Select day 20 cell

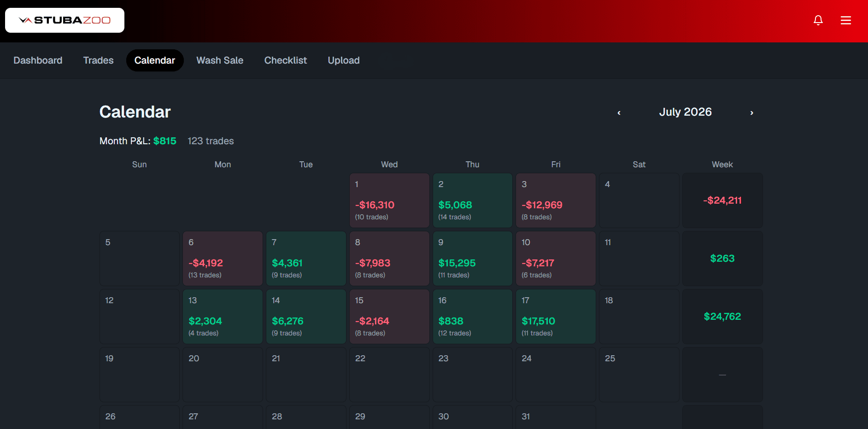coord(223,375)
